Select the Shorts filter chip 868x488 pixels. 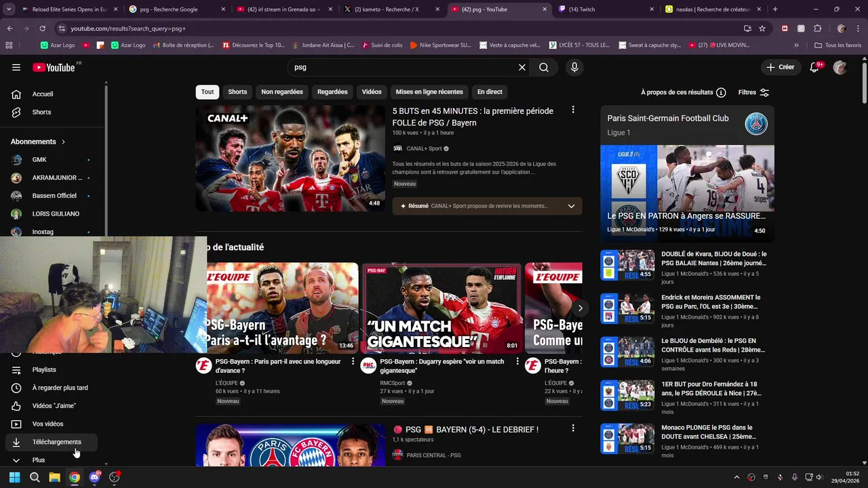237,92
